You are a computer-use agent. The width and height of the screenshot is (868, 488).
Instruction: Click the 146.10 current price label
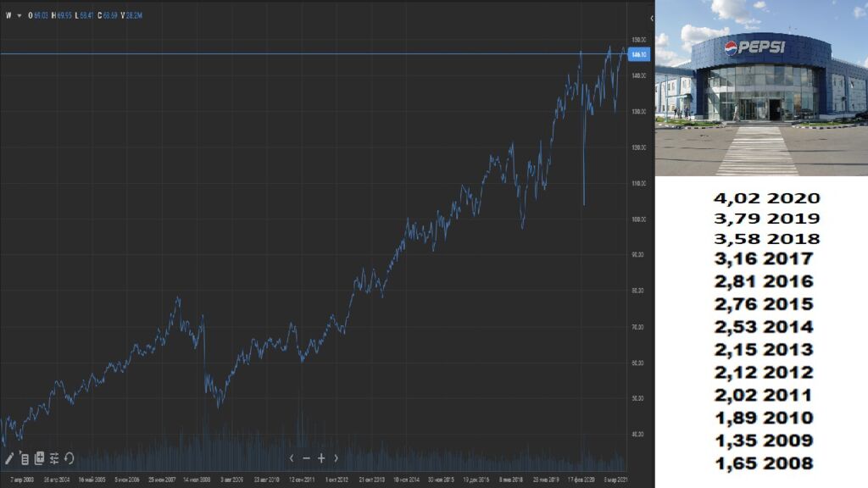[639, 54]
